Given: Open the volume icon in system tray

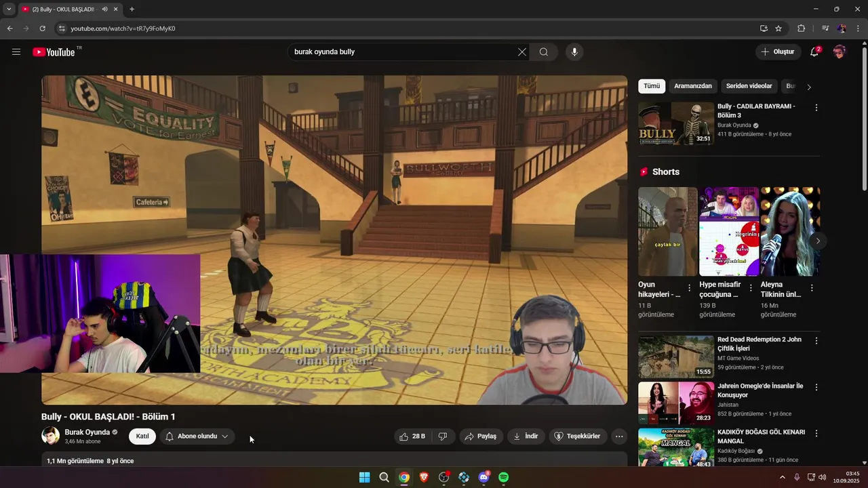Looking at the screenshot, I should point(823,477).
